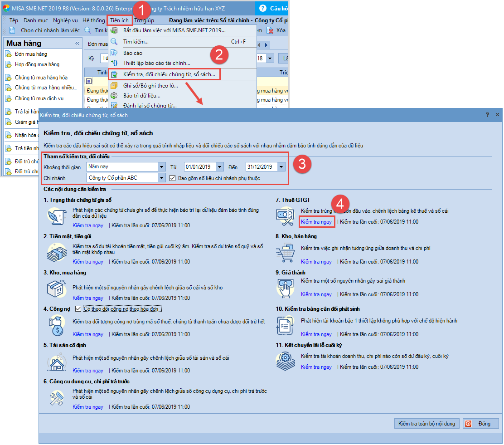Select Chứng từ mua dịch vụ in sidebar
The image size is (504, 445).
coord(39,98)
